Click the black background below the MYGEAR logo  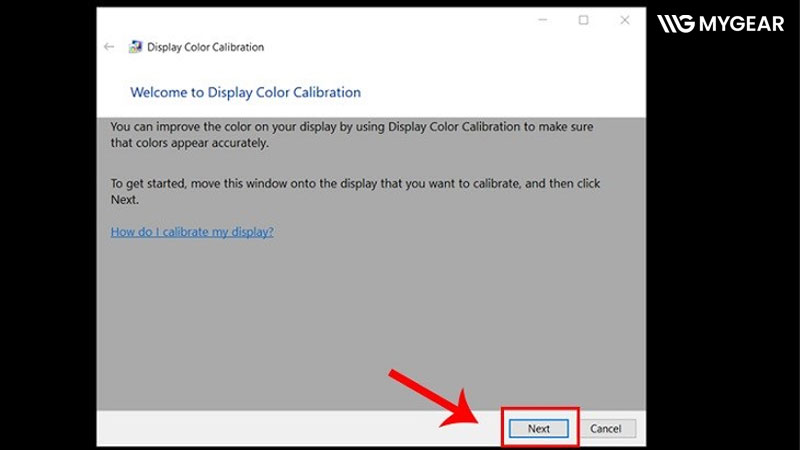tap(720, 250)
